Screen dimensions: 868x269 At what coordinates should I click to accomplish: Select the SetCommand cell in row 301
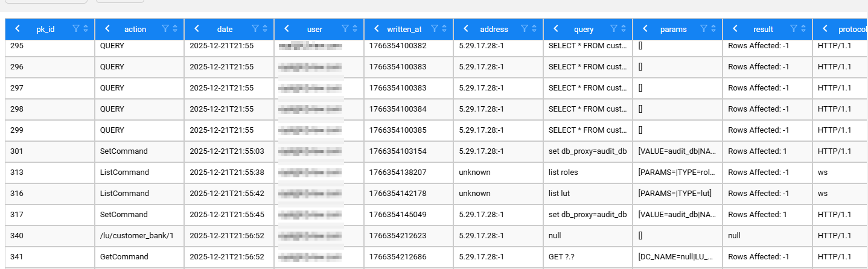[124, 151]
